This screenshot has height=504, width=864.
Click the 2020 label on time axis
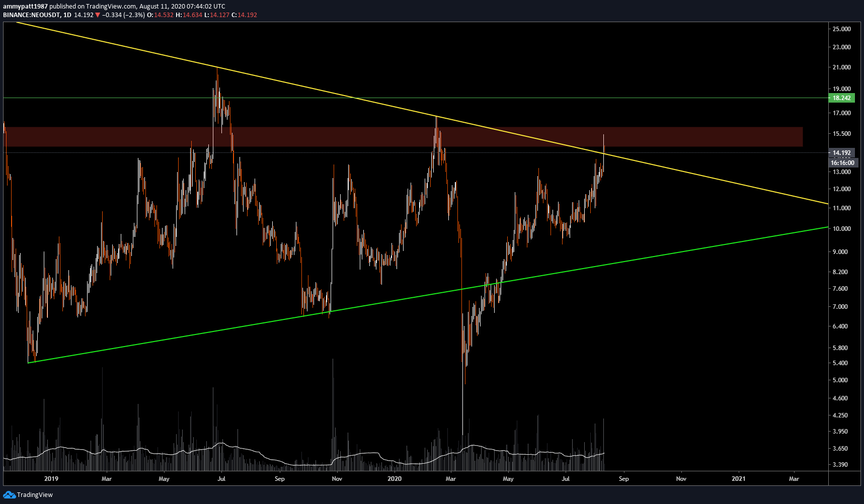point(395,479)
